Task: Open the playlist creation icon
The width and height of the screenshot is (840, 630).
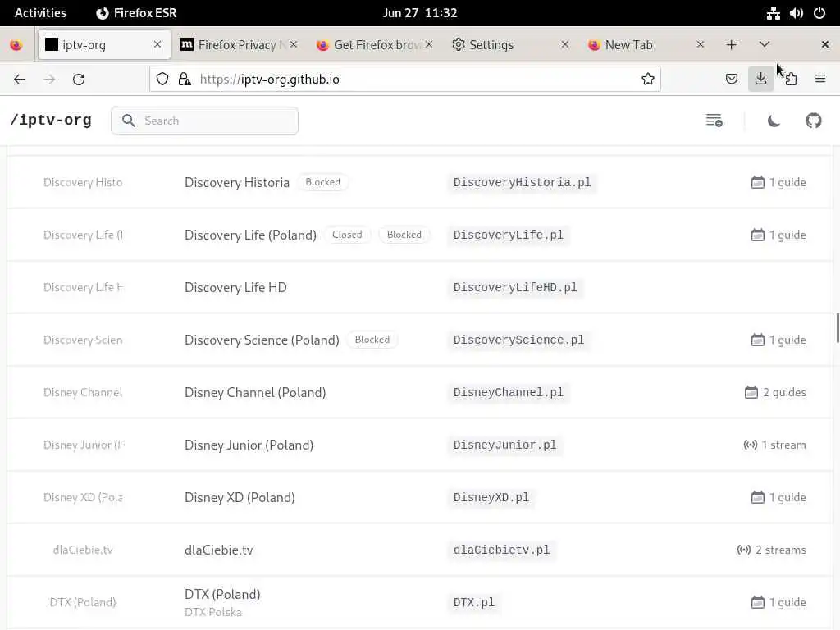Action: click(x=714, y=121)
